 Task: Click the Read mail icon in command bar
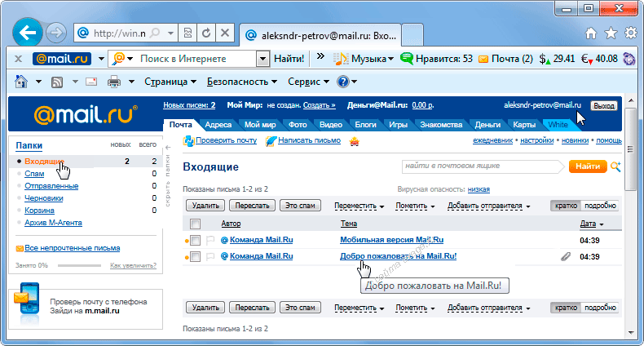[x=91, y=82]
